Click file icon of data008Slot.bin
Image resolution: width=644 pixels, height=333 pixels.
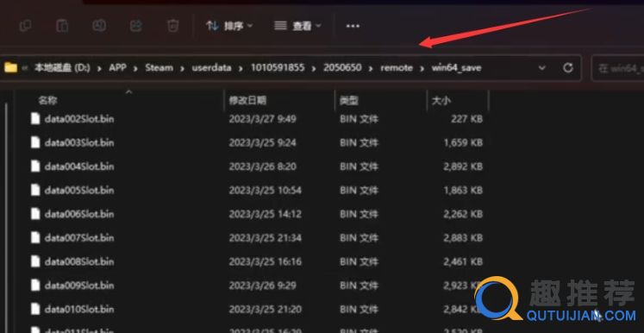[35, 261]
